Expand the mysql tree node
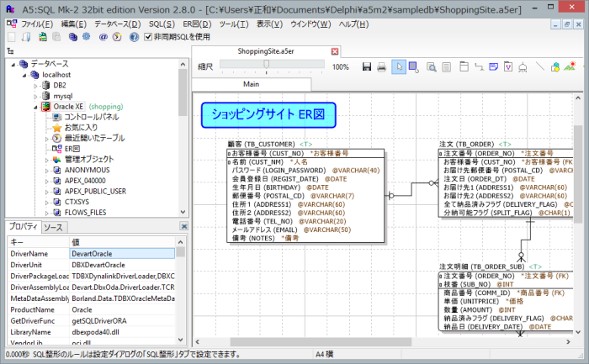Screen dimensions: 589x364 [x=35, y=97]
